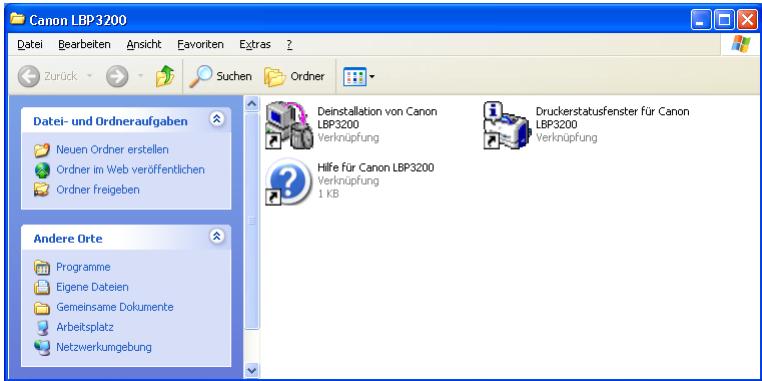762x381 pixels.
Task: Click the side panel vertical scrollbar thumb
Action: (x=251, y=221)
